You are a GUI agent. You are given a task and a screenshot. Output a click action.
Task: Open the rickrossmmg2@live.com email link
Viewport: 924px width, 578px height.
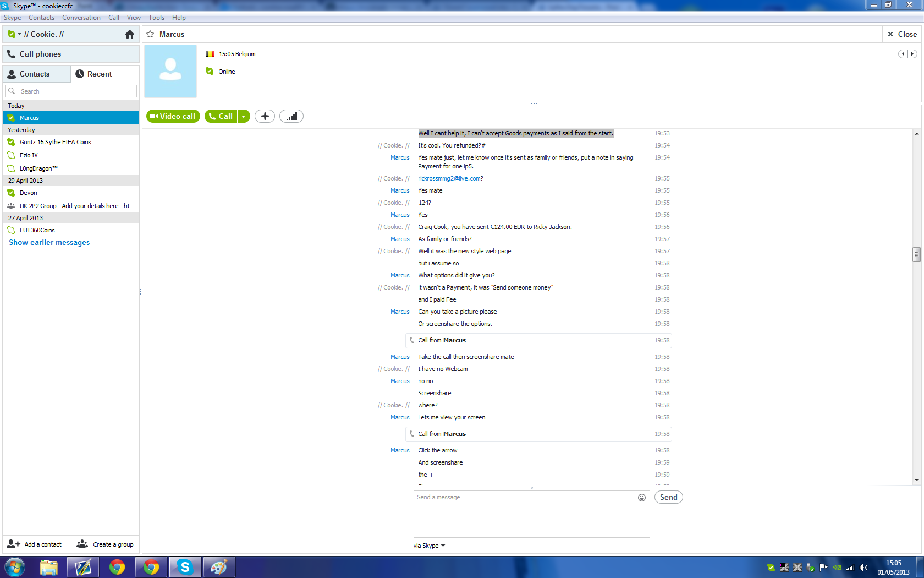450,178
